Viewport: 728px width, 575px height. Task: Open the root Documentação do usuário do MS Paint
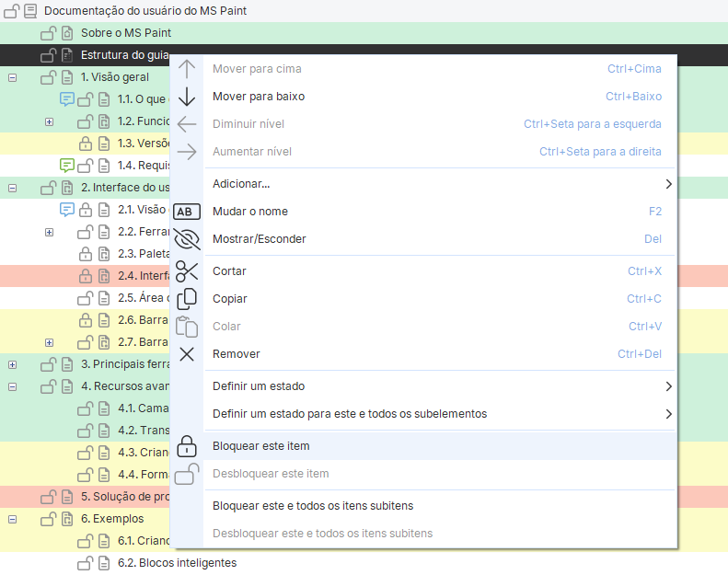tap(144, 11)
